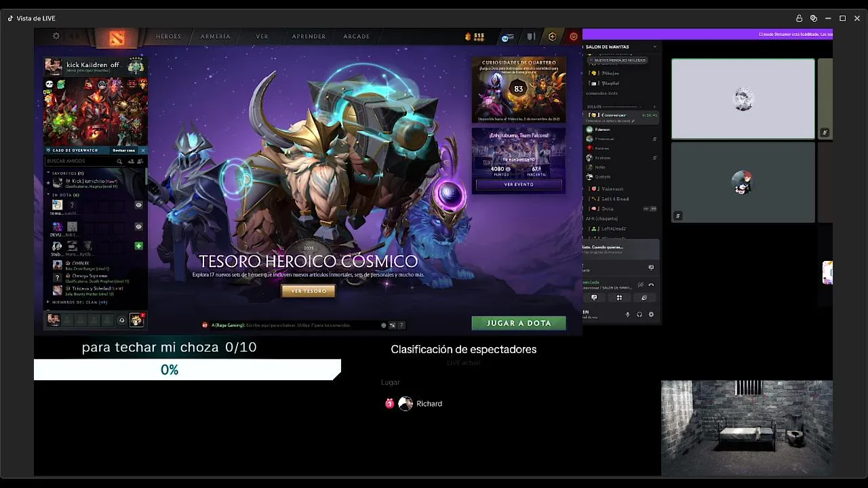Click the chat input text field
The width and height of the screenshot is (868, 488).
pos(294,325)
